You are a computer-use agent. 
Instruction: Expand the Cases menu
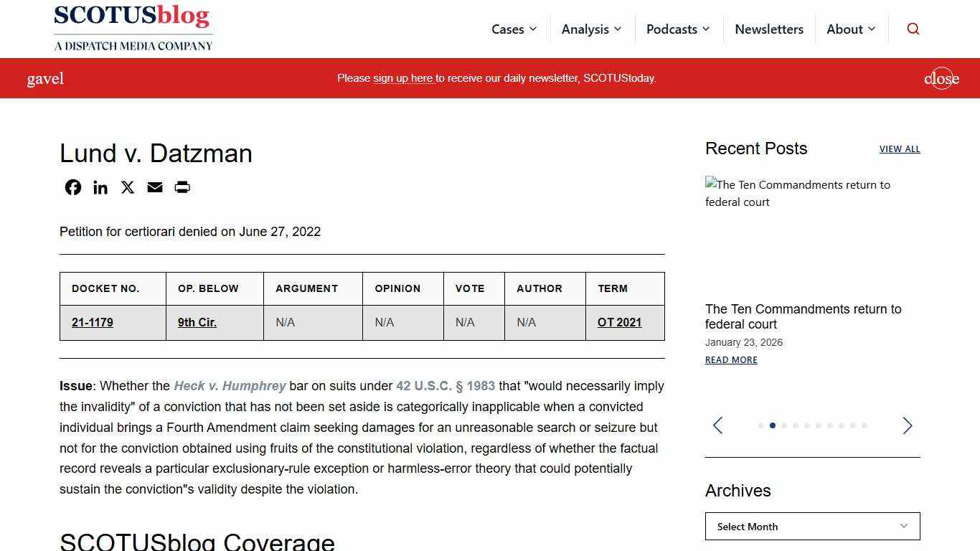pyautogui.click(x=514, y=29)
